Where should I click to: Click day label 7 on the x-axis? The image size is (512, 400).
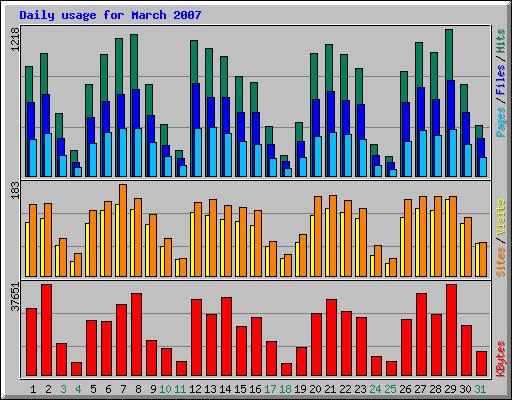click(123, 389)
